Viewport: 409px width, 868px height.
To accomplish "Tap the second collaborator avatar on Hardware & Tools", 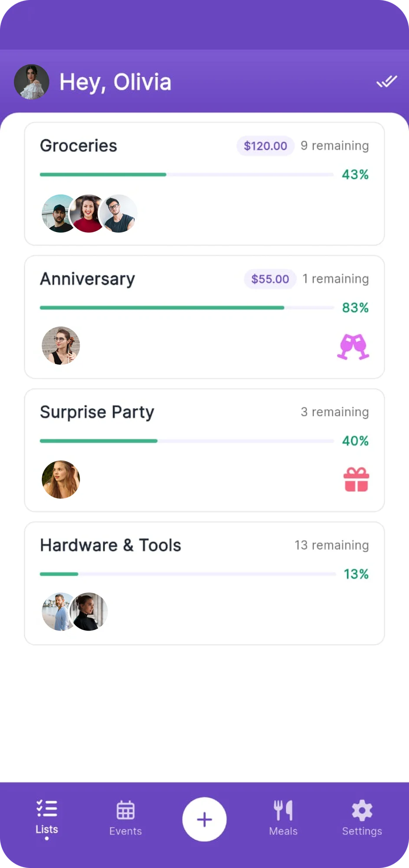I will point(89,611).
